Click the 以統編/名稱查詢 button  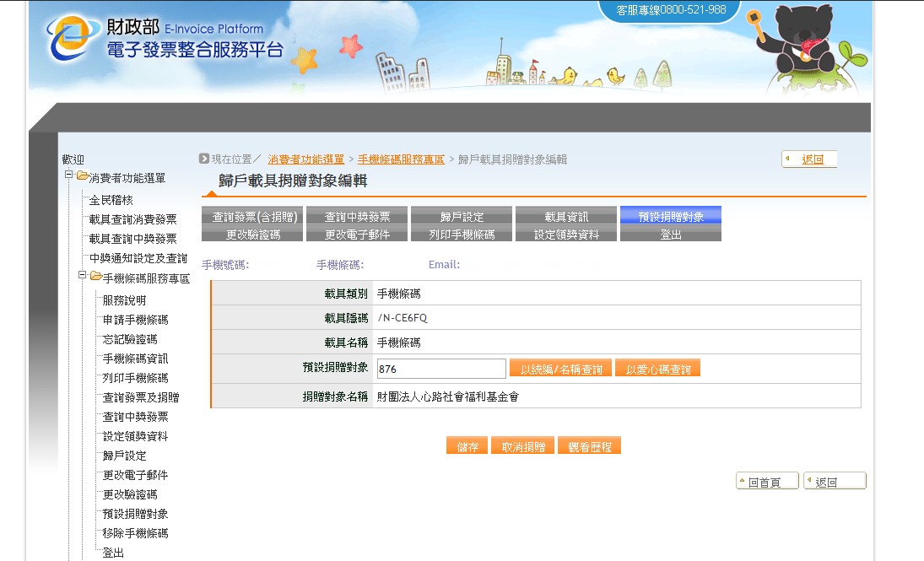click(x=560, y=369)
